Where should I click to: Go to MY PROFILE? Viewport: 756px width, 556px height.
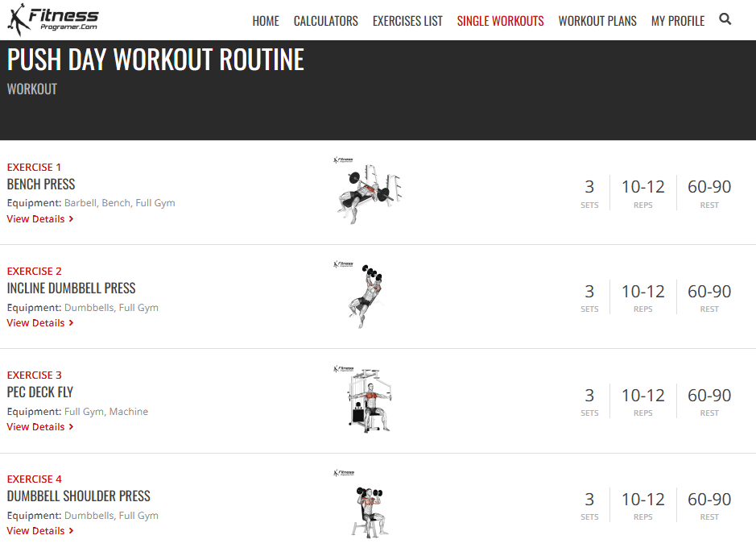[677, 21]
